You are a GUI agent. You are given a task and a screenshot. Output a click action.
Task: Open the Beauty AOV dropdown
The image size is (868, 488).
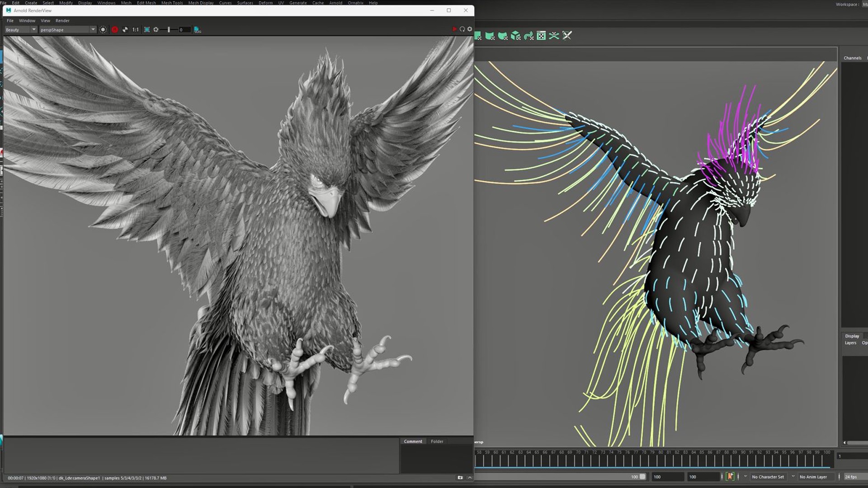pos(21,30)
